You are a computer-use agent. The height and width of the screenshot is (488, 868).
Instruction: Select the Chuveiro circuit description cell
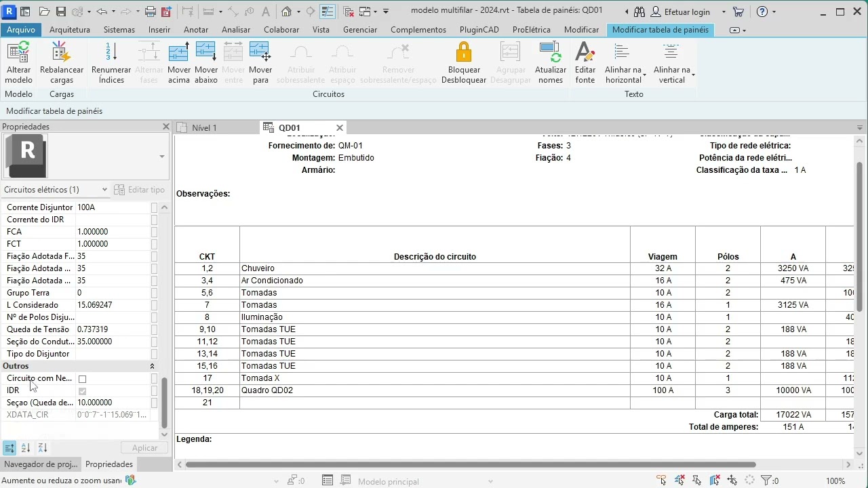[435, 268]
